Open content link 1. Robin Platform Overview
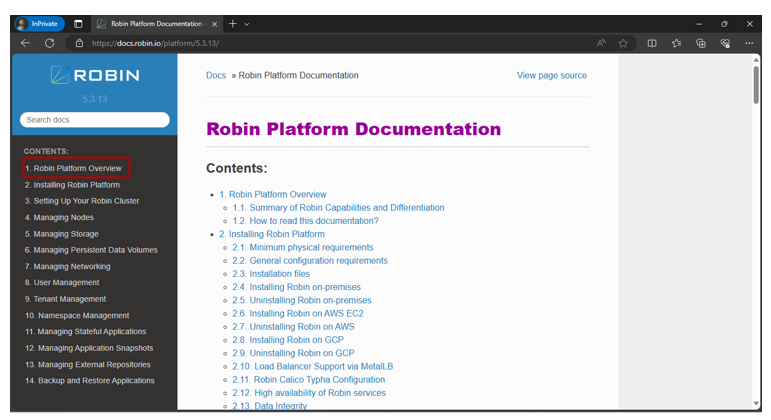The width and height of the screenshot is (771, 420). click(273, 194)
